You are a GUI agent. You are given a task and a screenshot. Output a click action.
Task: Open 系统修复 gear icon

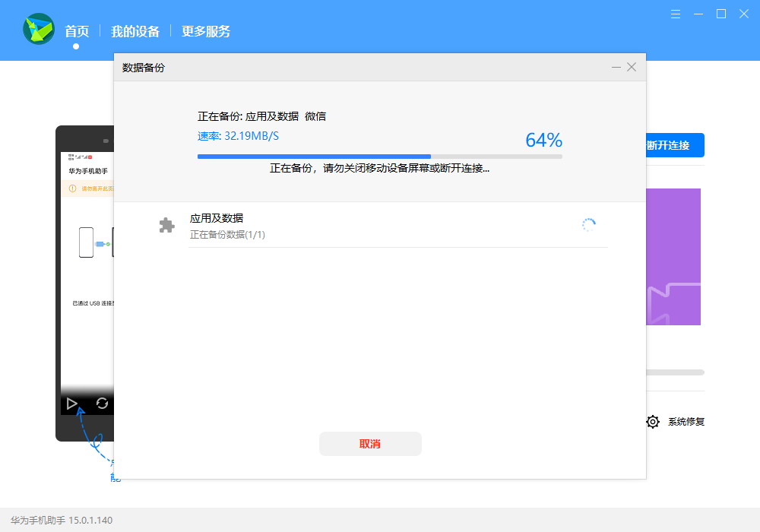(x=653, y=422)
